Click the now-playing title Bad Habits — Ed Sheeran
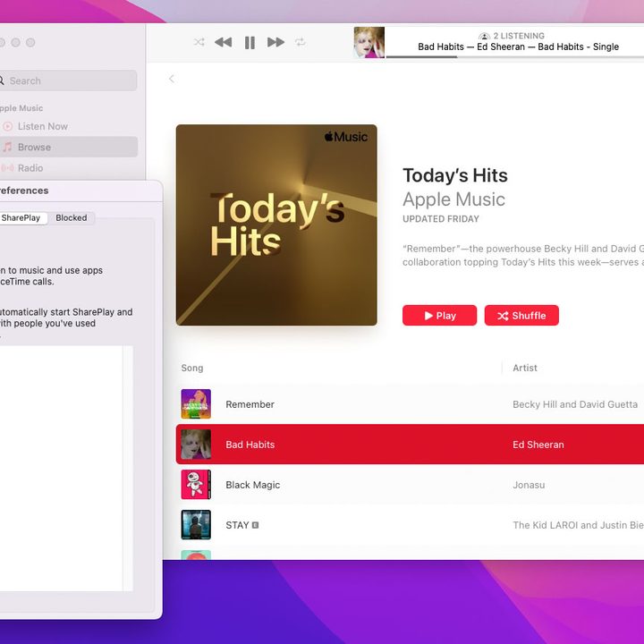Image resolution: width=644 pixels, height=644 pixels. click(x=518, y=47)
